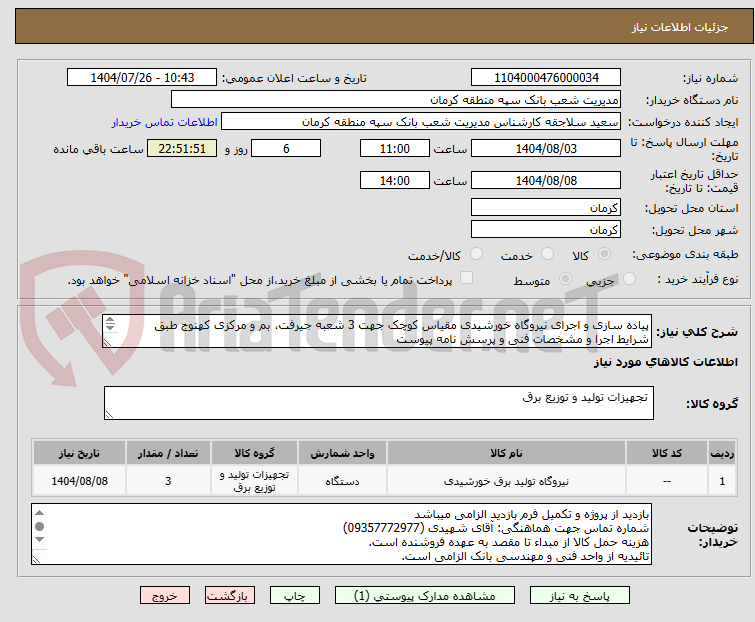This screenshot has height=622, width=755.
Task: Select the کالا/خدمت radio button
Action: [476, 254]
